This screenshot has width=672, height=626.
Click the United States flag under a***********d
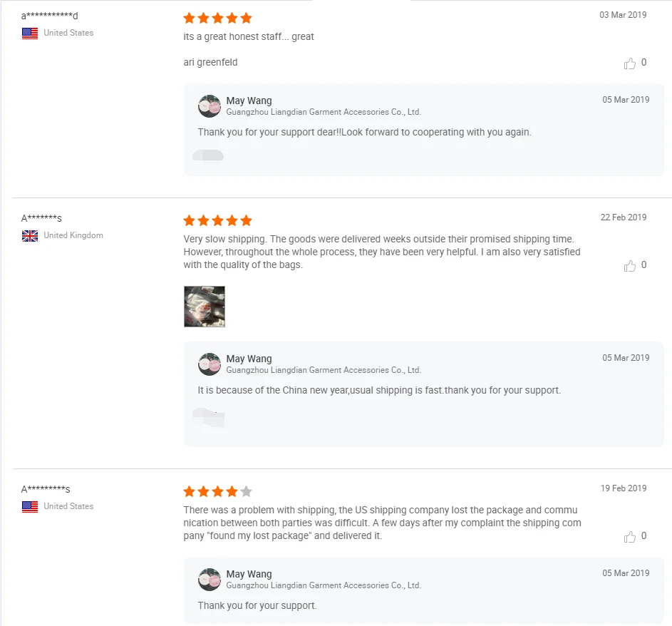pos(30,34)
